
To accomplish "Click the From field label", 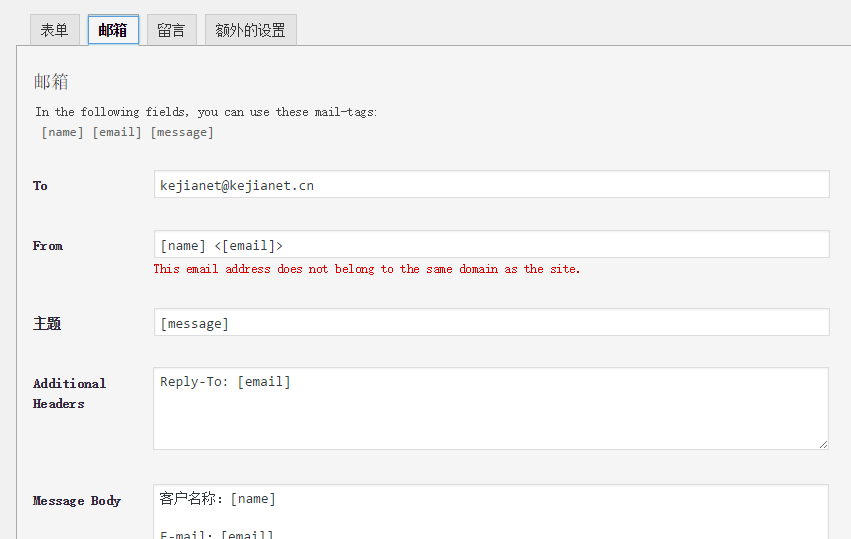I will point(48,246).
